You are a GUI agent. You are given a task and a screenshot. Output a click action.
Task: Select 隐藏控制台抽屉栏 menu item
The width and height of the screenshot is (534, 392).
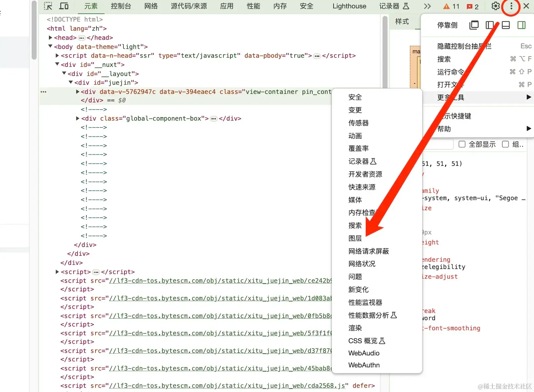point(478,46)
